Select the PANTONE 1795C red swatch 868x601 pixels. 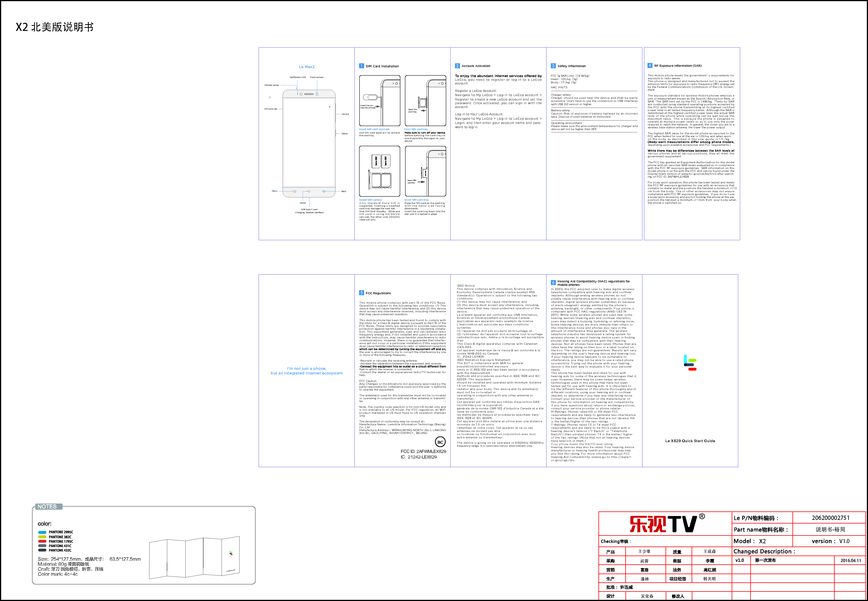[x=42, y=542]
